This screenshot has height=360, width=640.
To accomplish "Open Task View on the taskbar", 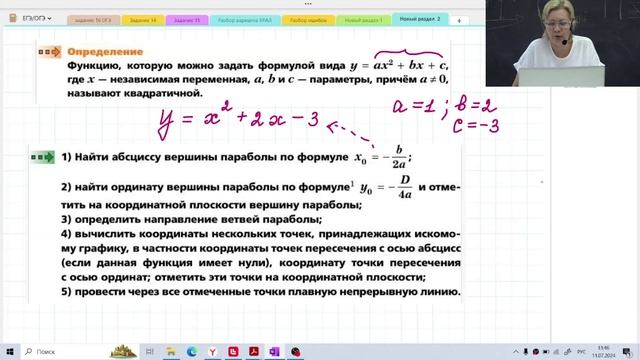I will tap(150, 351).
